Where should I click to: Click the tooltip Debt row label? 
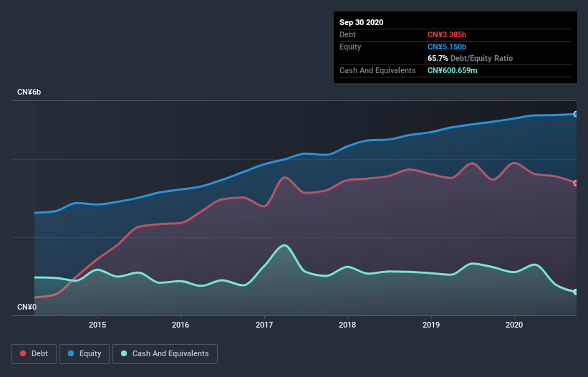click(x=347, y=34)
